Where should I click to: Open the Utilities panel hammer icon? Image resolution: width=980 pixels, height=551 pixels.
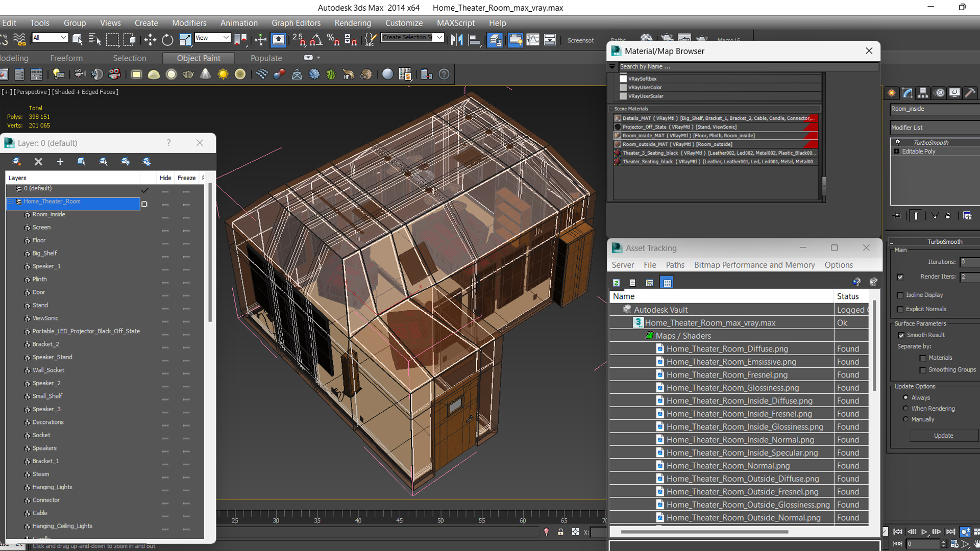pyautogui.click(x=970, y=93)
